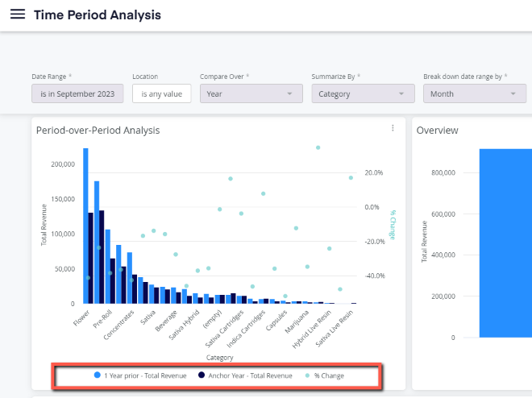Screen dimensions: 532x398
Task: Click the light blue 1 Year prior legend dot
Action: point(97,375)
